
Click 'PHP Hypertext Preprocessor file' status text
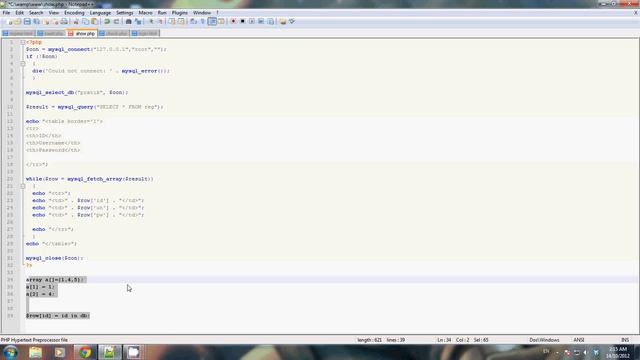34,340
